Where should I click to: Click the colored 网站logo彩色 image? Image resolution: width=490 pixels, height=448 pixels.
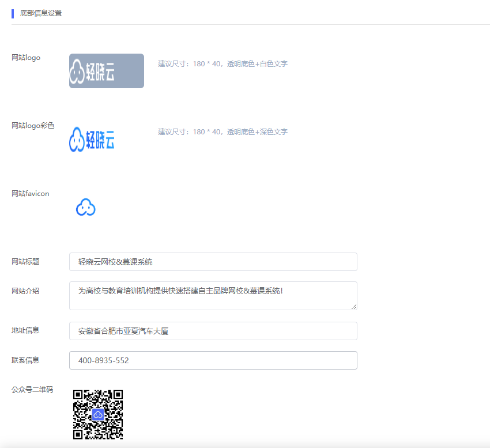pos(92,140)
